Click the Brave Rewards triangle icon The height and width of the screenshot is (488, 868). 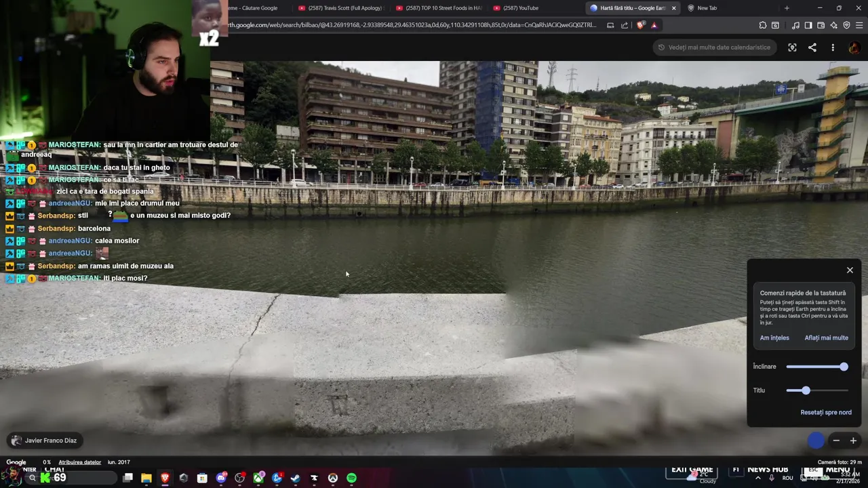point(654,25)
